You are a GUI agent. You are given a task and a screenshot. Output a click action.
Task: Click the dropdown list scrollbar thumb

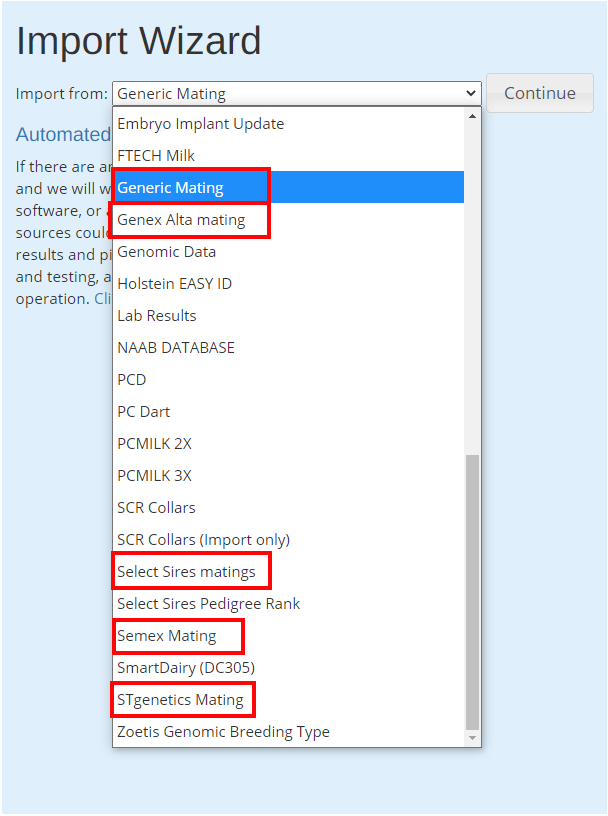[x=472, y=592]
